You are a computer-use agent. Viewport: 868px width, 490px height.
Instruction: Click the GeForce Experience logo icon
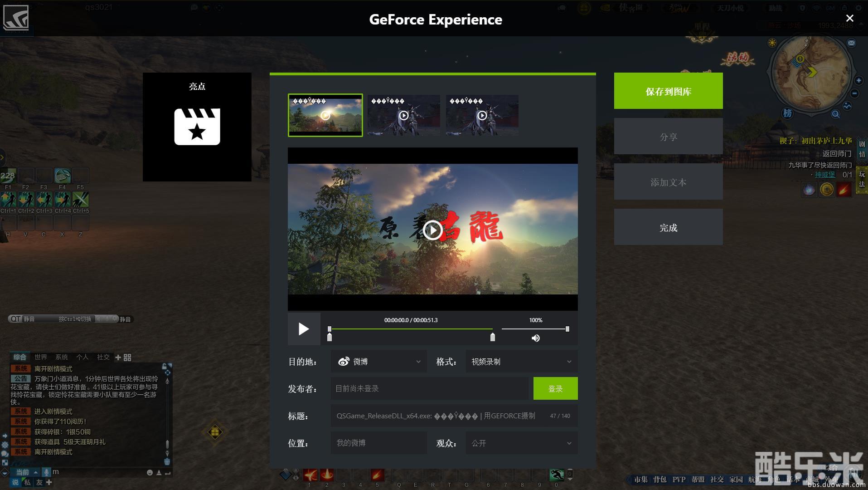[16, 18]
